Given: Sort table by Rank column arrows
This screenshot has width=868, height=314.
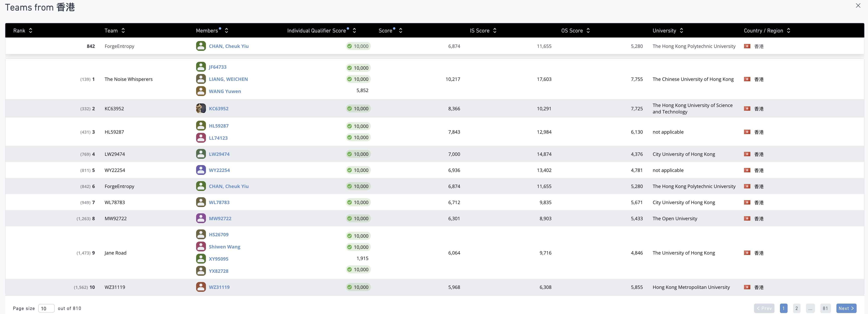Looking at the screenshot, I should point(31,30).
